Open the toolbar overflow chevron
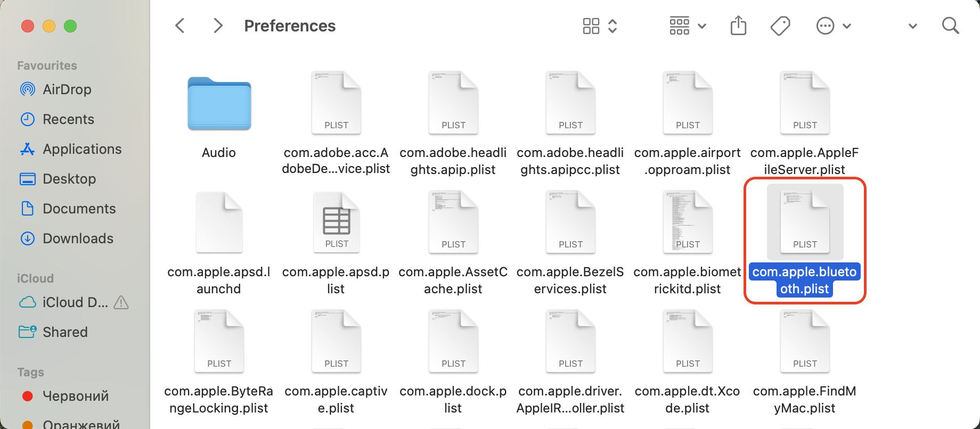Screen dimensions: 980x429 coord(913,26)
